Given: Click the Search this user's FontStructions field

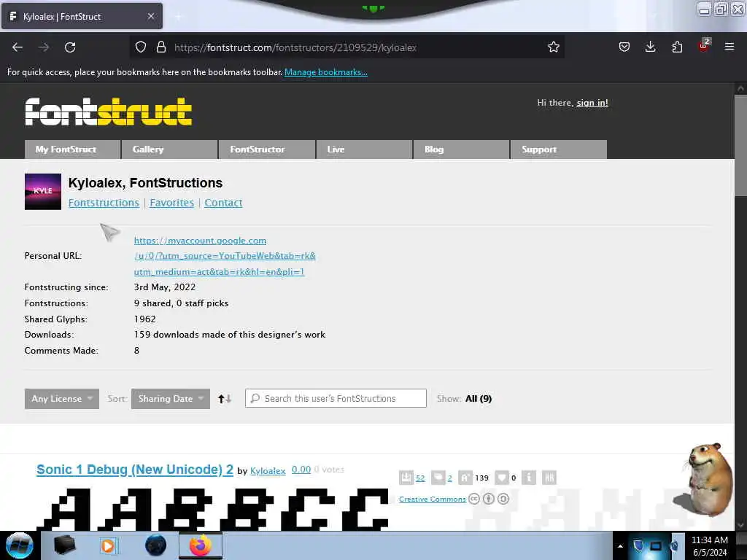Looking at the screenshot, I should (x=336, y=398).
